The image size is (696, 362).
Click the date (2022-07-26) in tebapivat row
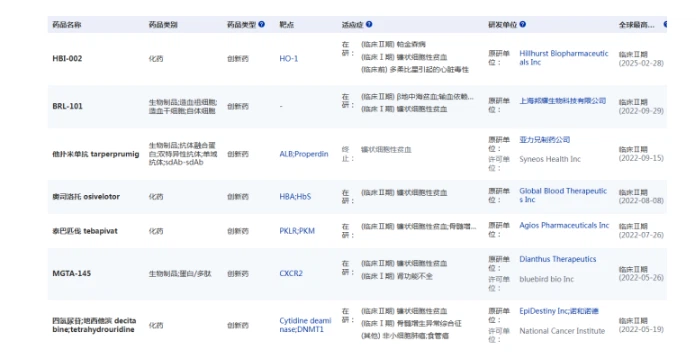point(641,235)
